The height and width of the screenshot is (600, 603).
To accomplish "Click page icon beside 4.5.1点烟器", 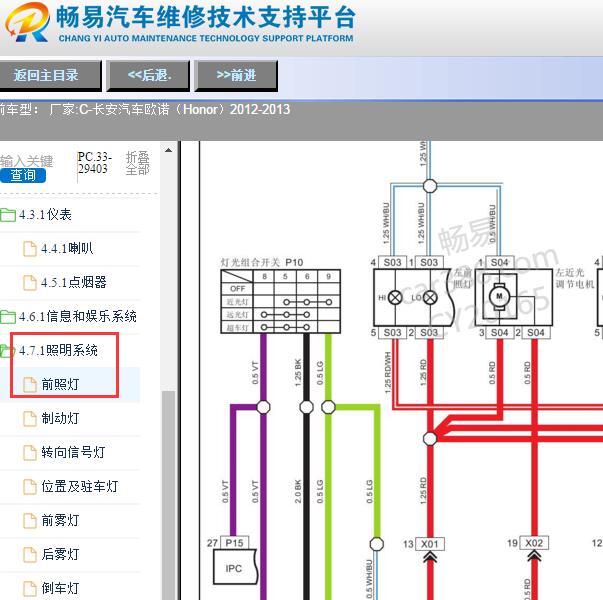I will tap(30, 283).
